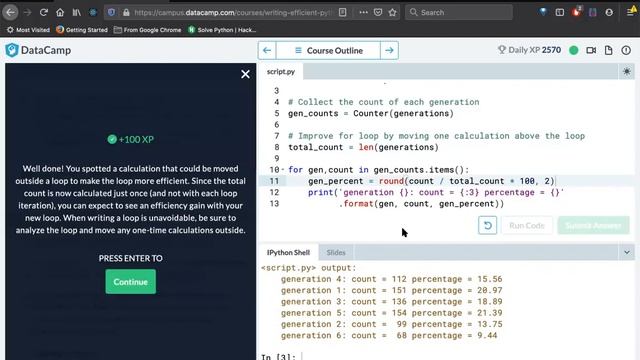The image size is (640, 360).
Task: Open Solve Python HackerRank bookmark
Action: click(x=222, y=30)
